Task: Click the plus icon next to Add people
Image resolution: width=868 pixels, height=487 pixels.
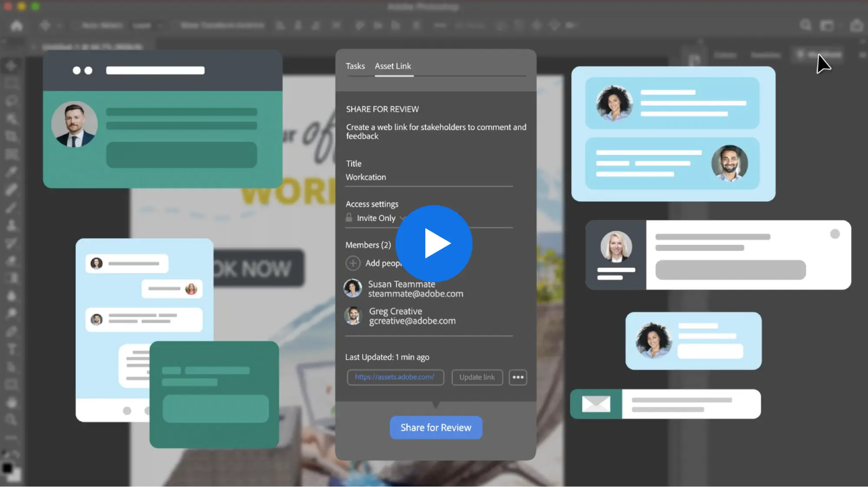Action: [x=353, y=263]
